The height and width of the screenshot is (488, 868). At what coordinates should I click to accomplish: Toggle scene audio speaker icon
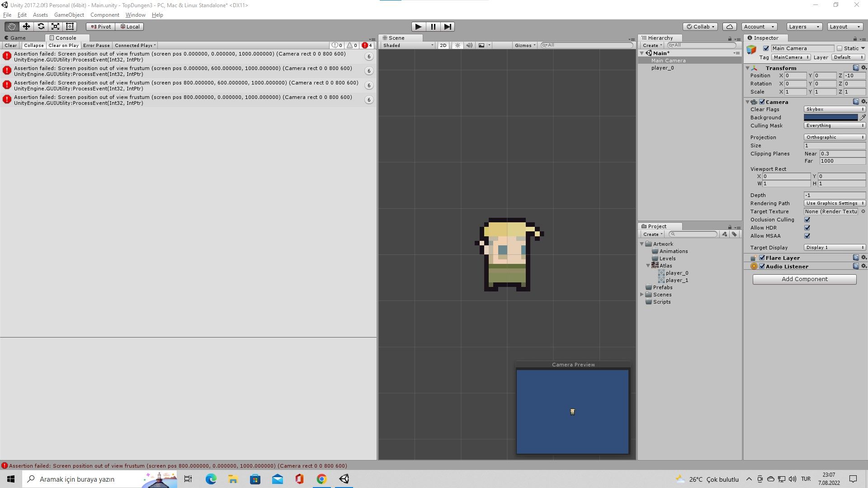coord(469,45)
